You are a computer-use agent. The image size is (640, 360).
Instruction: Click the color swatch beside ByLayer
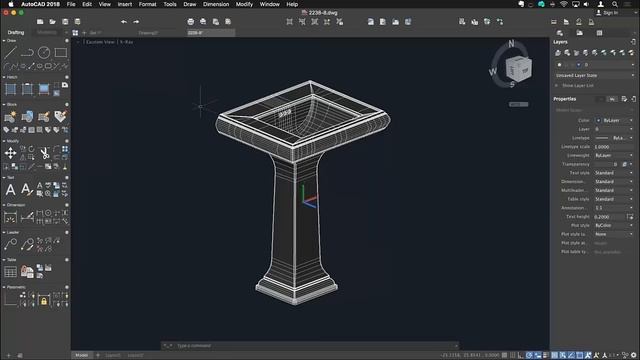point(598,120)
